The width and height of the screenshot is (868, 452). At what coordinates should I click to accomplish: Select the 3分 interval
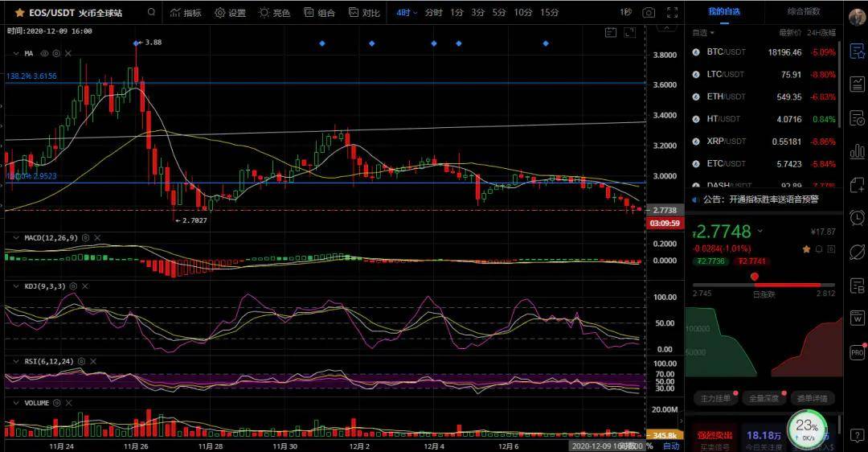[477, 12]
